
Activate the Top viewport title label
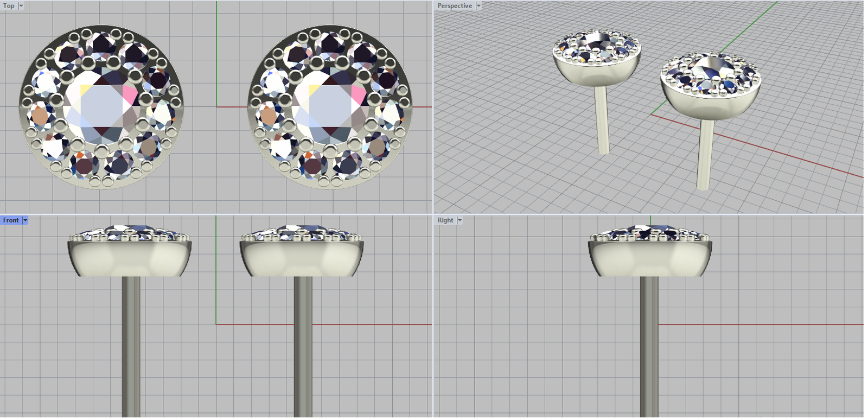click(x=9, y=6)
